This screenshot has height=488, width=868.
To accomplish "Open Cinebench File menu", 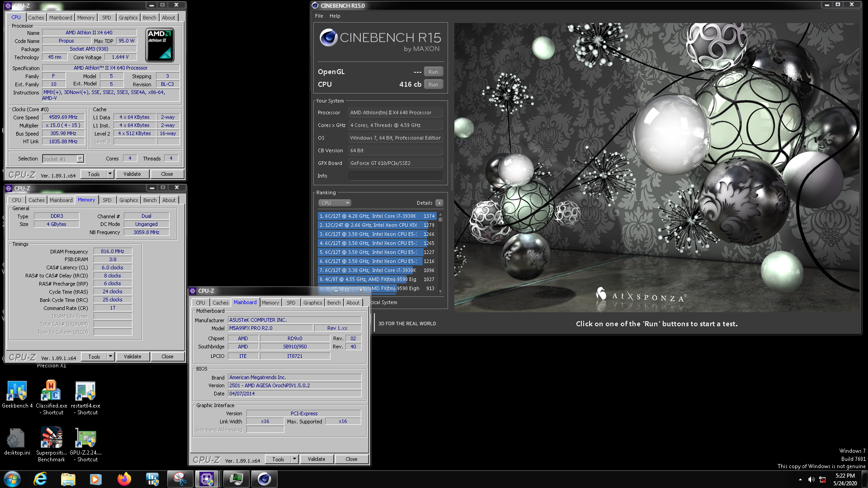I will tap(319, 16).
